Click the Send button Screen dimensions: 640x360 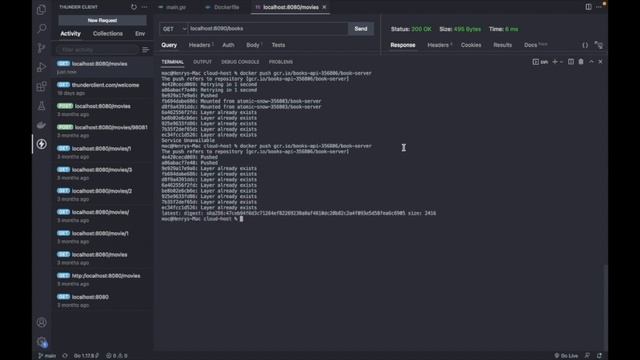click(x=361, y=29)
